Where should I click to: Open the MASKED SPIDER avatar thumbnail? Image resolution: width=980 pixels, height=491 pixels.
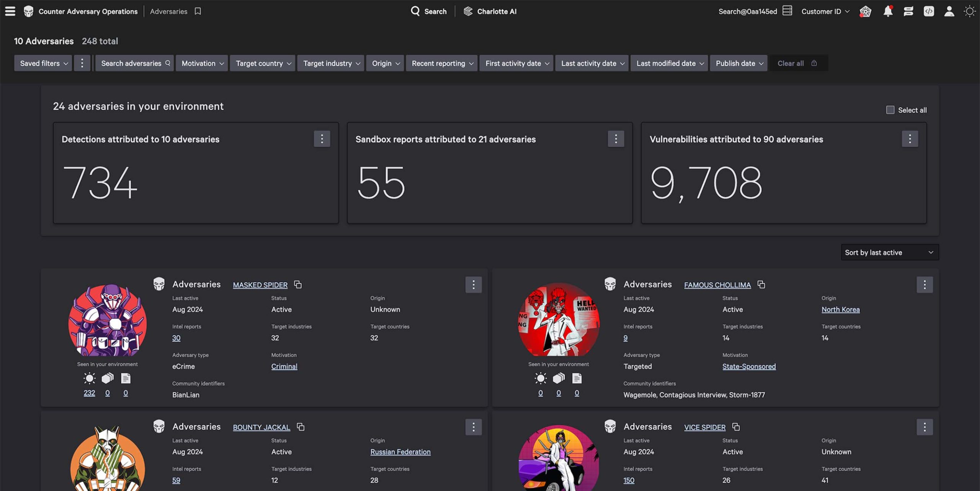click(x=108, y=320)
